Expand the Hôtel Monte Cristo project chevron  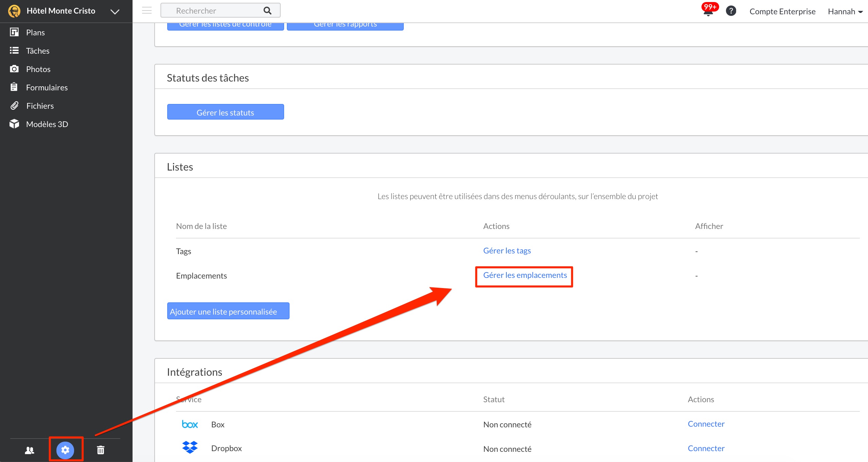115,12
